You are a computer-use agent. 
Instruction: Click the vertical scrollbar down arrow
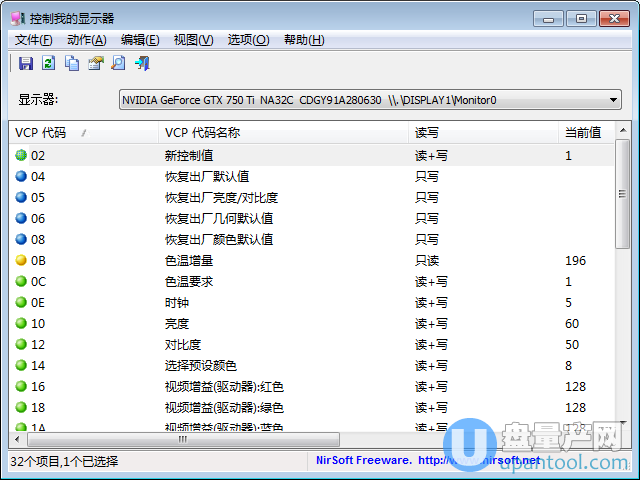[x=623, y=424]
